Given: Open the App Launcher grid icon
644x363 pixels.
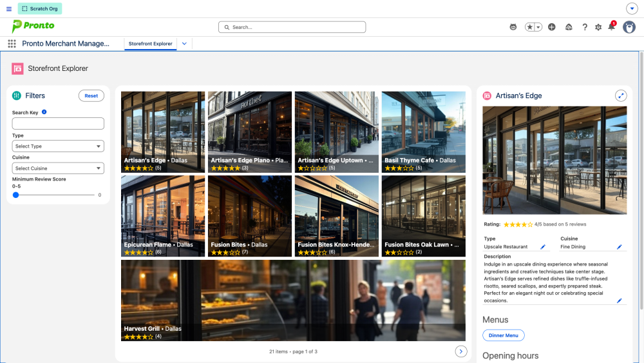Looking at the screenshot, I should click(12, 44).
